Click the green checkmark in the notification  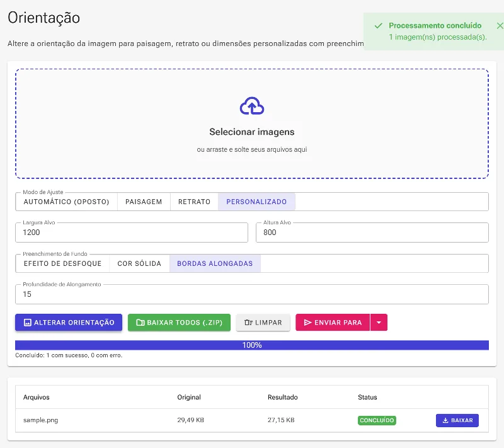tap(379, 26)
